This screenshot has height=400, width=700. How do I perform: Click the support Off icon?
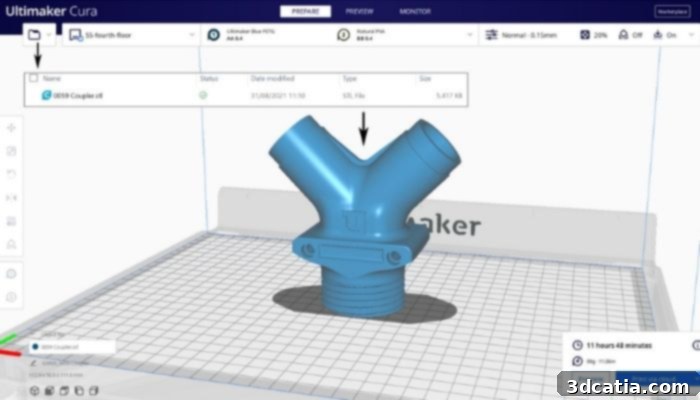[623, 35]
